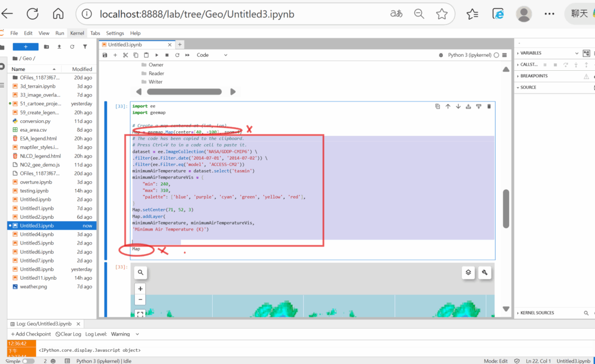Move the active cell down
This screenshot has width=595, height=364.
pos(458,106)
